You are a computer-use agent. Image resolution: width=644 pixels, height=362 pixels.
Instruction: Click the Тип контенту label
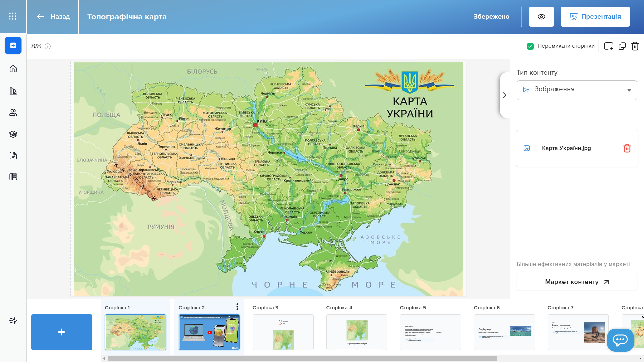coord(537,73)
